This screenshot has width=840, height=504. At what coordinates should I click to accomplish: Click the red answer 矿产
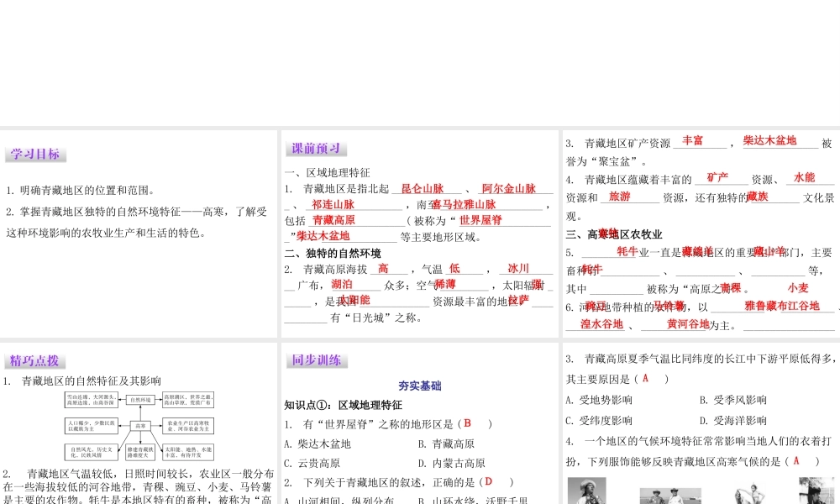(x=718, y=177)
